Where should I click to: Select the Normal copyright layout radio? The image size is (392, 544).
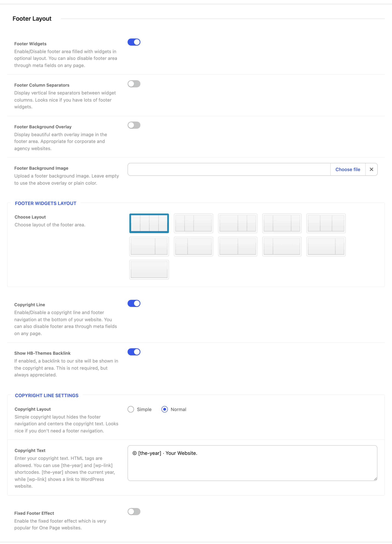point(164,409)
